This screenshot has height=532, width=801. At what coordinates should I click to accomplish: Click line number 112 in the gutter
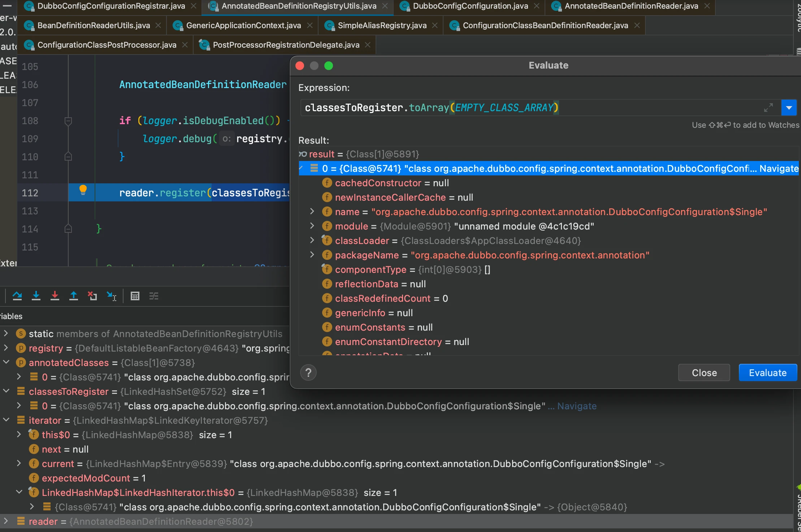tap(30, 193)
